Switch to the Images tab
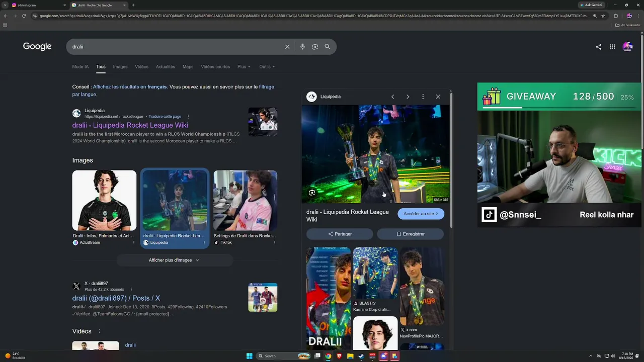 coord(120,67)
